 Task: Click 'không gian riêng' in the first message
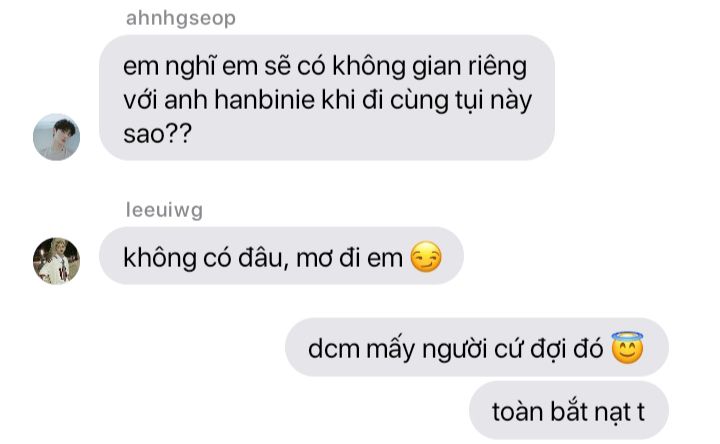[x=429, y=67]
